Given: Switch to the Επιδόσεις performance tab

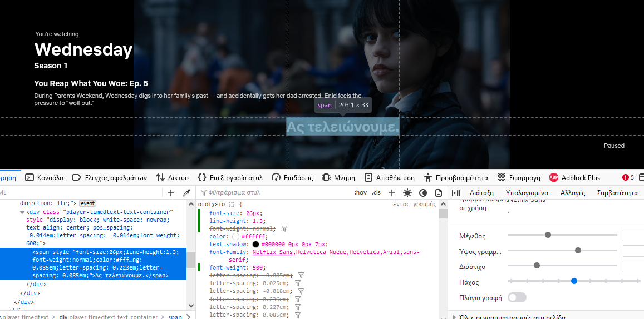Looking at the screenshot, I should click(292, 177).
